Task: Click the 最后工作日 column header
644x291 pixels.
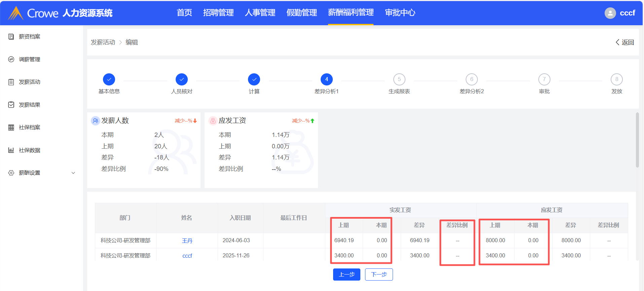Action: pyautogui.click(x=294, y=218)
